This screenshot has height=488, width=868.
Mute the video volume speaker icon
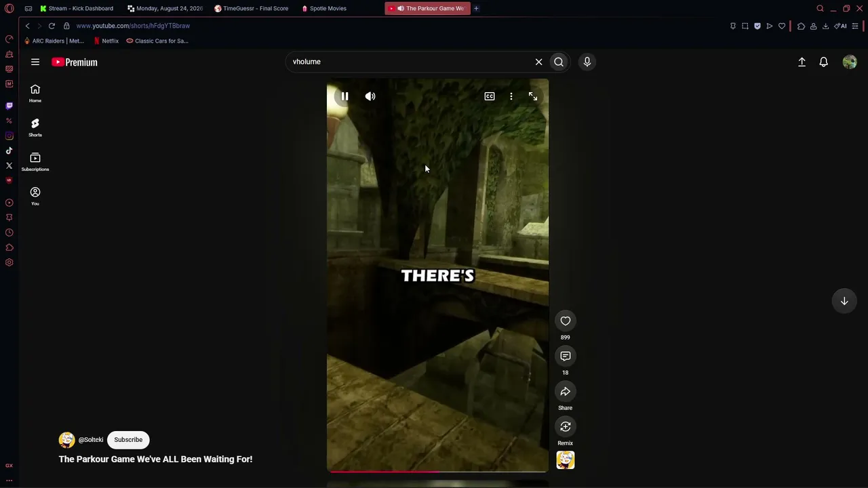(370, 96)
